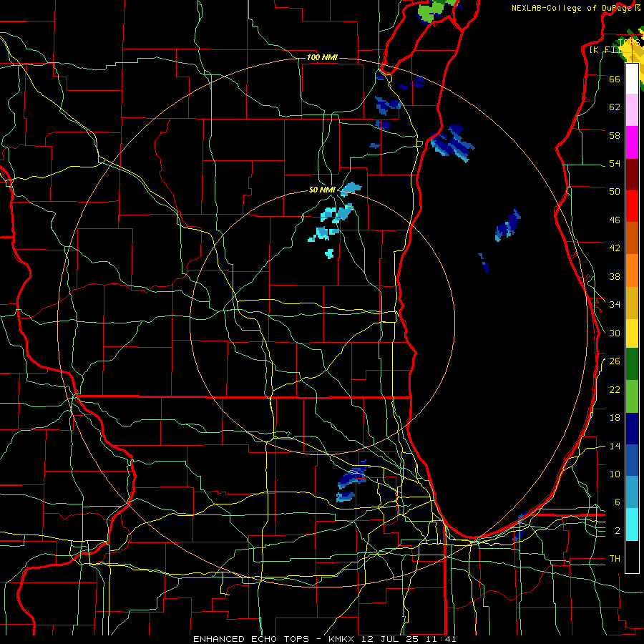Viewport: 644px width, 644px height.
Task: Pick the bright red swatch on the scale
Action: (632, 206)
